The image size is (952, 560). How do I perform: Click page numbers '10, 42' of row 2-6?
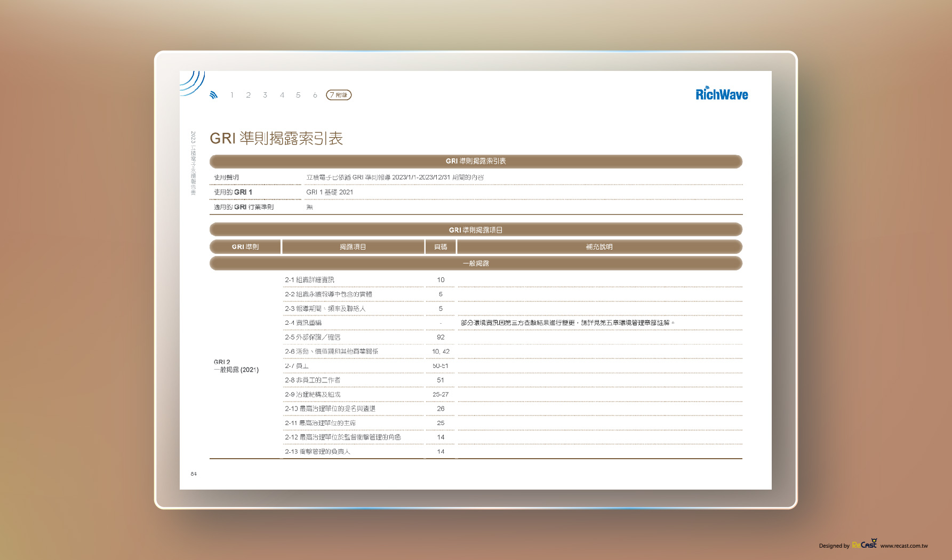coord(441,351)
